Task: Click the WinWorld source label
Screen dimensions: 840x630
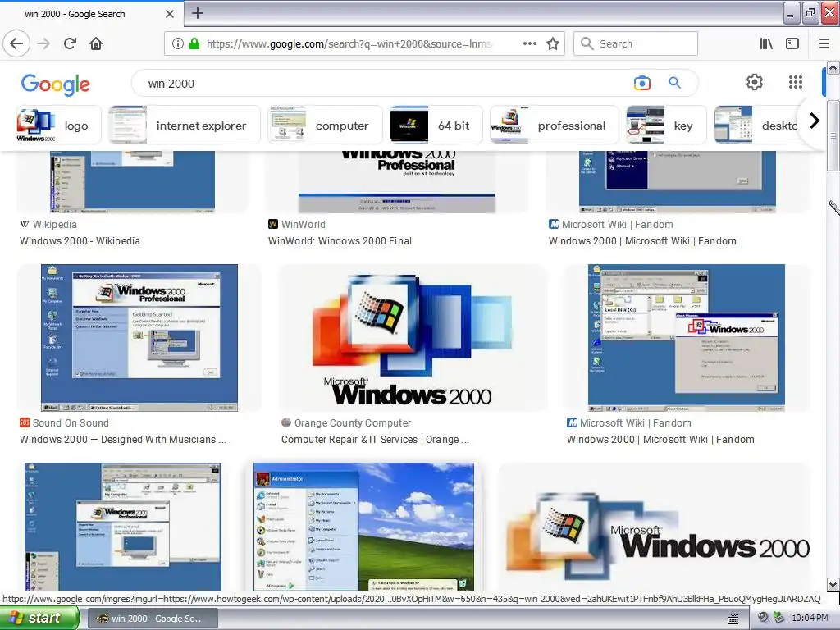Action: point(304,225)
